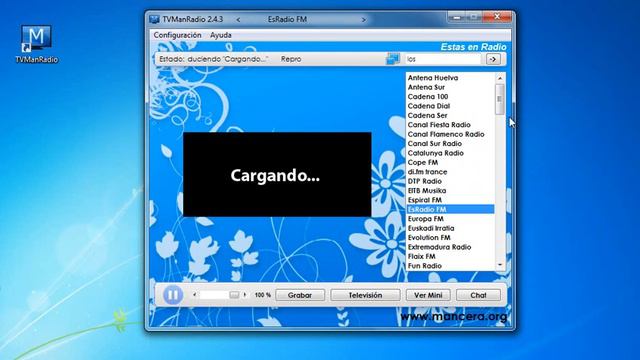Click the station list scrollbar thumb
The image size is (640, 360).
tap(500, 99)
